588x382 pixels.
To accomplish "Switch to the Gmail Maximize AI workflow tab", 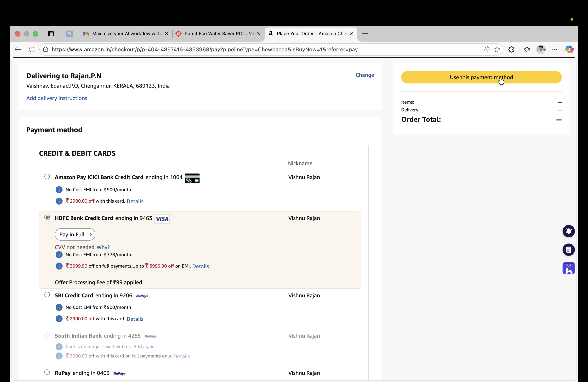I will pyautogui.click(x=124, y=34).
